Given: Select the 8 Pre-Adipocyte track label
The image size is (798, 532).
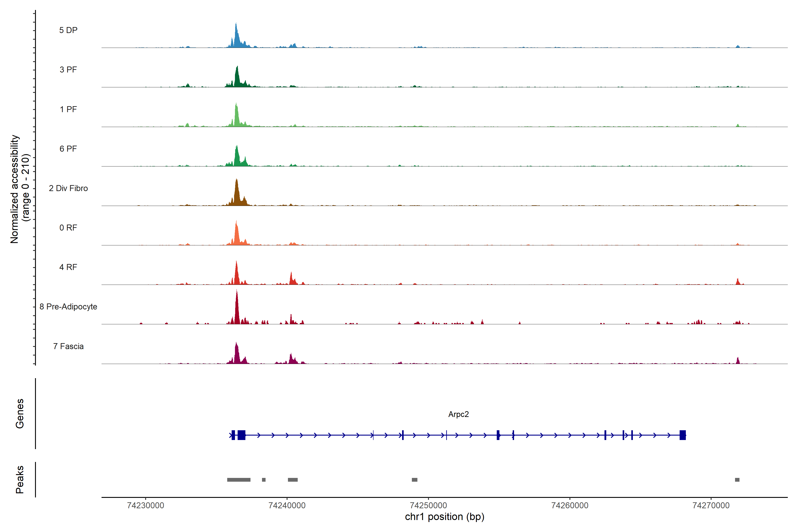Looking at the screenshot, I should [x=68, y=307].
